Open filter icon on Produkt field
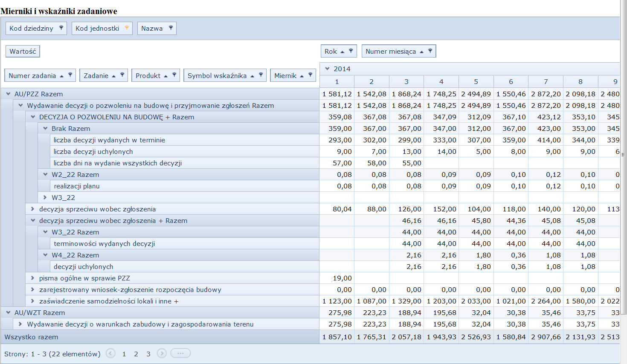The image size is (627, 364). pyautogui.click(x=174, y=75)
